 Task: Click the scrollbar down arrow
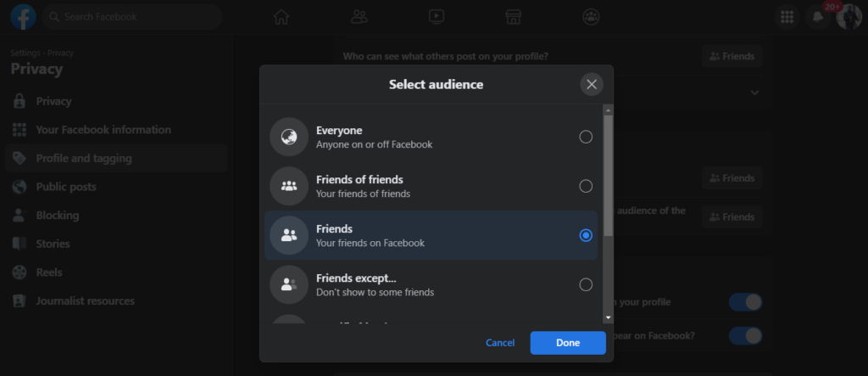coord(609,318)
